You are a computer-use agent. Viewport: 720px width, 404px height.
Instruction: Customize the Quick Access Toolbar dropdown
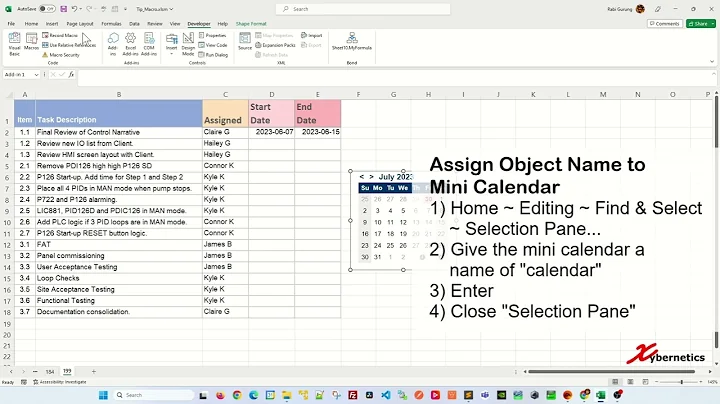125,9
